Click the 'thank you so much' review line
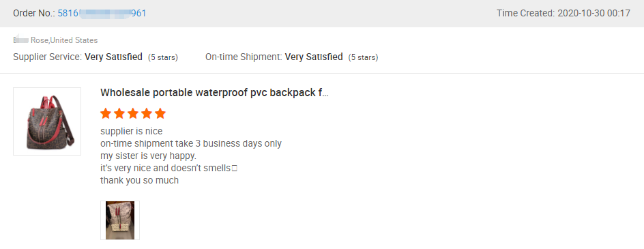 pyautogui.click(x=139, y=180)
